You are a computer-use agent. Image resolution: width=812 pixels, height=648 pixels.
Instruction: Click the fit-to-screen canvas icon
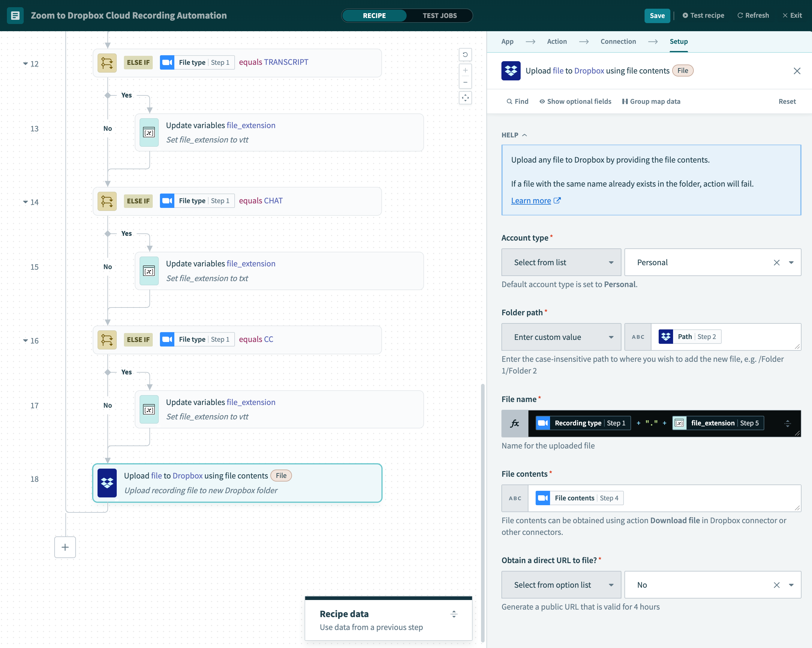[465, 98]
